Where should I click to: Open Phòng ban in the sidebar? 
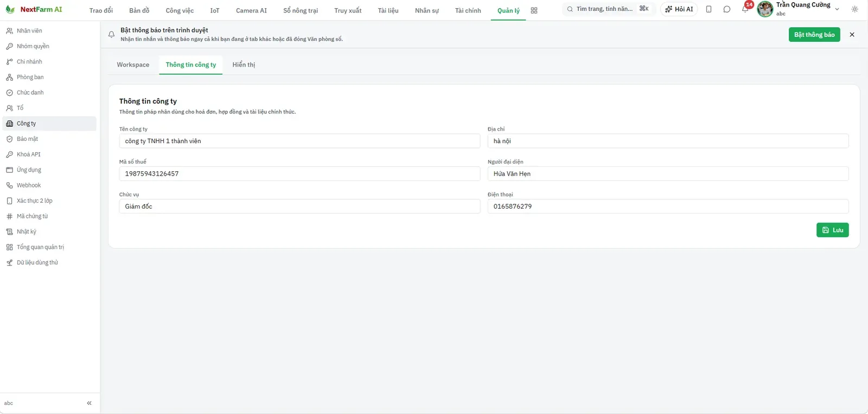[49, 77]
